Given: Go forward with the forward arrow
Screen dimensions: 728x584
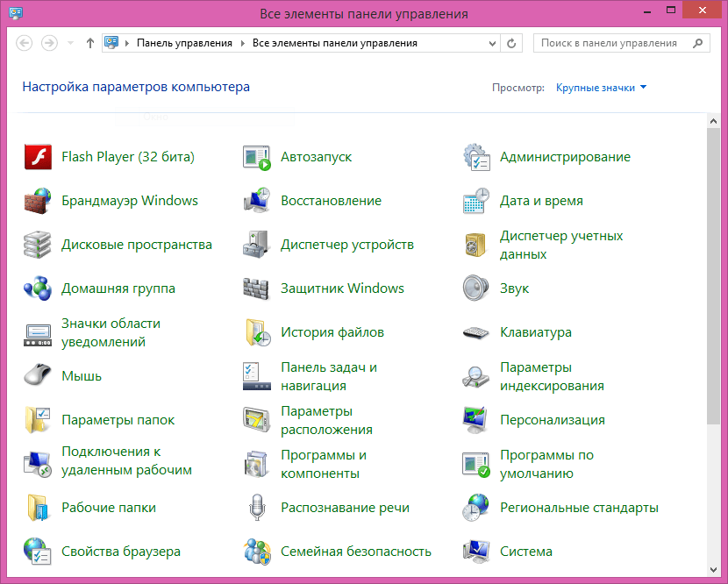Looking at the screenshot, I should (x=49, y=43).
